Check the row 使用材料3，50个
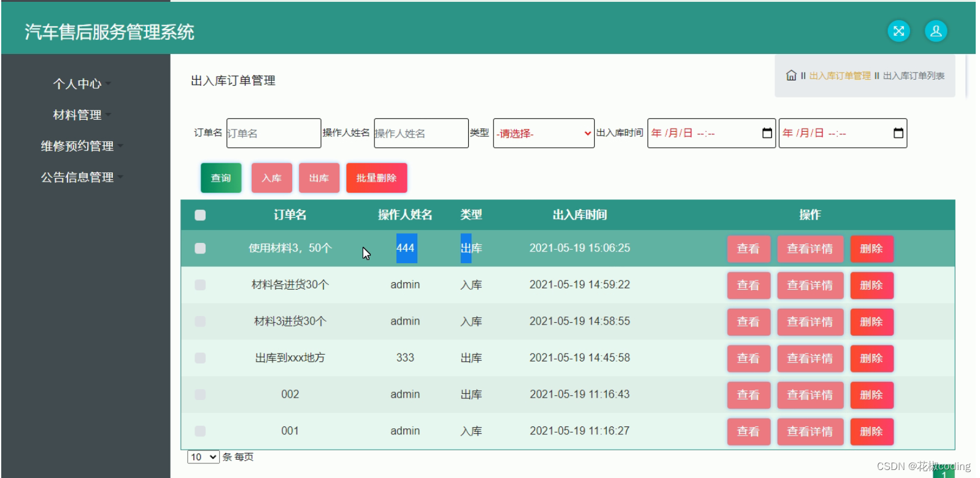 [200, 248]
